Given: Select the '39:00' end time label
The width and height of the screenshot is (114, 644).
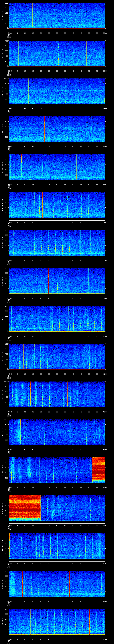Looking at the screenshot, I should coord(105,298).
